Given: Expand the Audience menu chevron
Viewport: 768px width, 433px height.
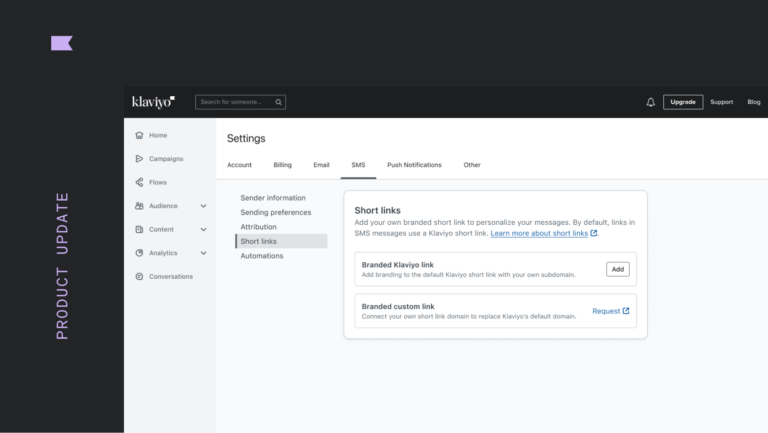Looking at the screenshot, I should (203, 206).
